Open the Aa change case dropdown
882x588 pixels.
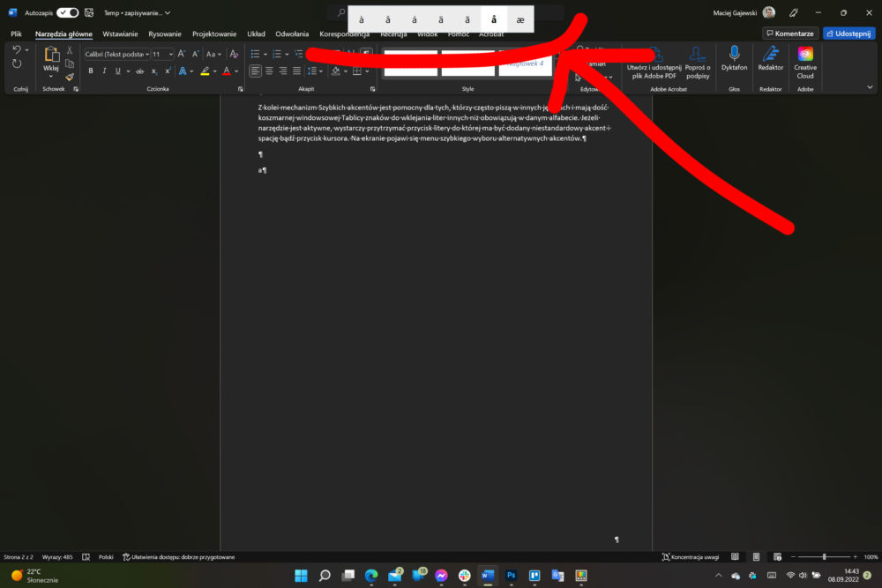pyautogui.click(x=213, y=54)
